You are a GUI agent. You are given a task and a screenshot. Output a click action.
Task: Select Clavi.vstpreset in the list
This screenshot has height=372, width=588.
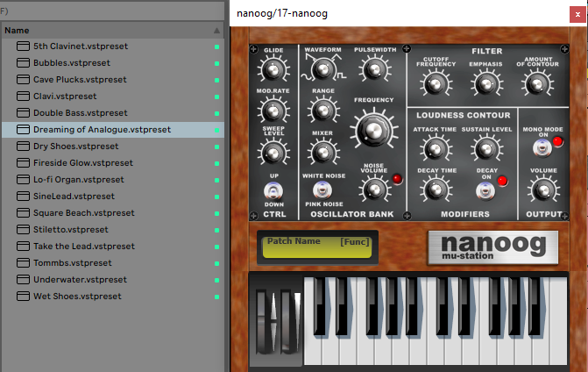(65, 97)
